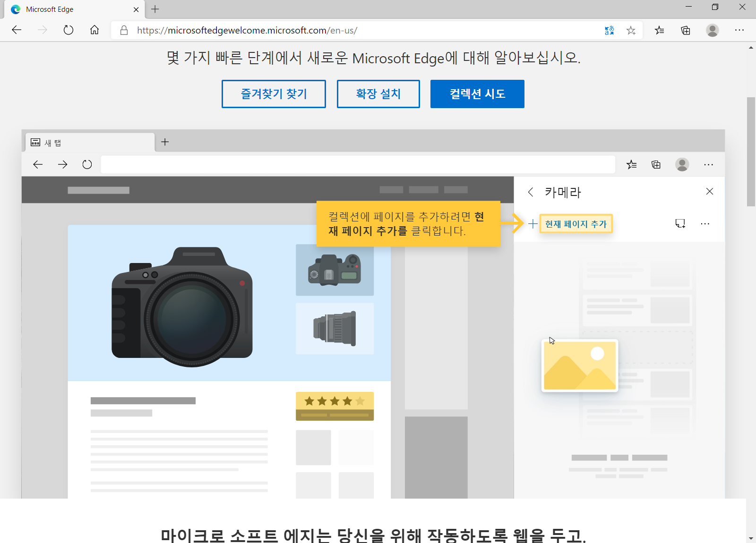Click demo favorites list icon
Image resolution: width=756 pixels, height=543 pixels.
tap(631, 164)
